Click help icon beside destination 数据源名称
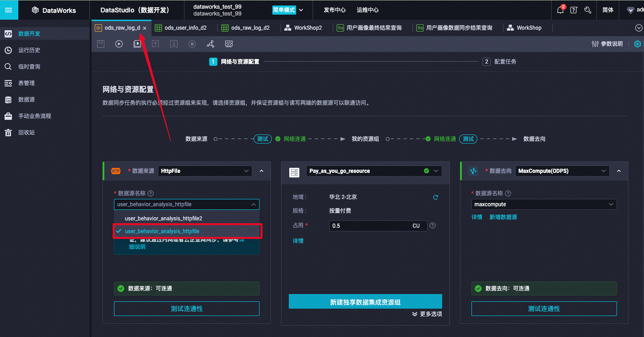Screen dimensions: 644x337 (x=508, y=193)
